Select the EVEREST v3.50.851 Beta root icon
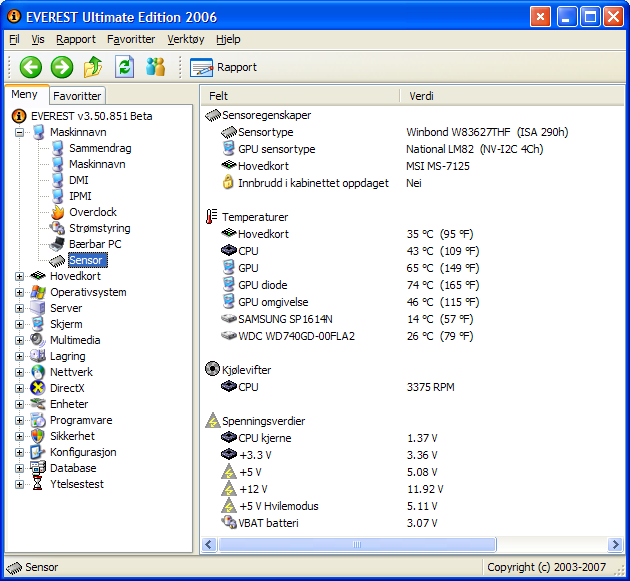This screenshot has width=630, height=581. [18, 116]
